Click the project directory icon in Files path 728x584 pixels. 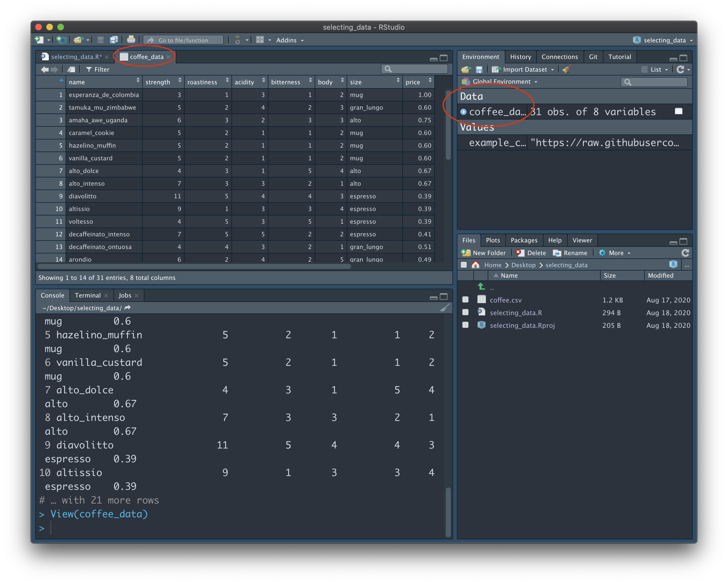[673, 264]
